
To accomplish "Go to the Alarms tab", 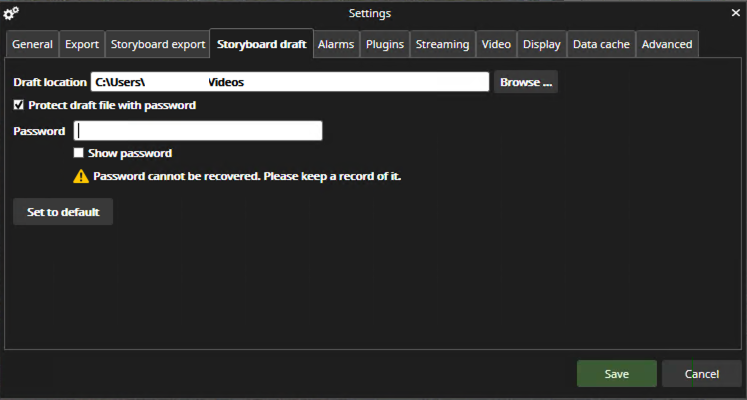I will pos(336,44).
